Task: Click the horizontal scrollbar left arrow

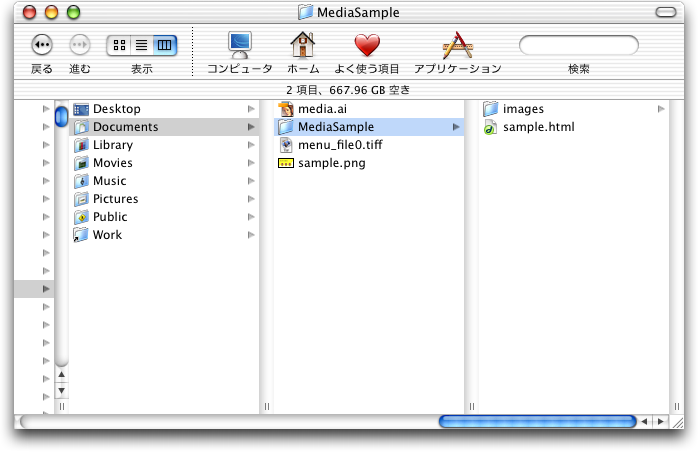Action: [644, 421]
